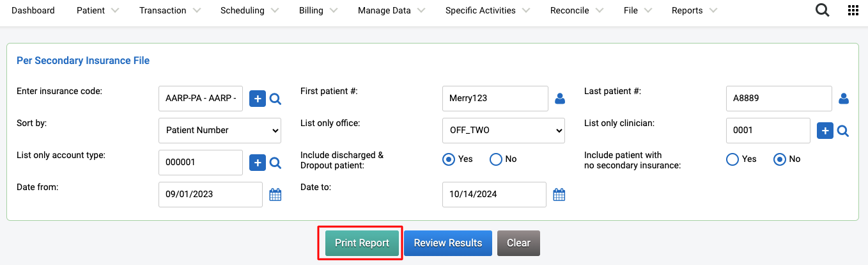Screen dimensions: 868x265
Task: Click the Per Secondary Insurance File heading
Action: tap(83, 61)
